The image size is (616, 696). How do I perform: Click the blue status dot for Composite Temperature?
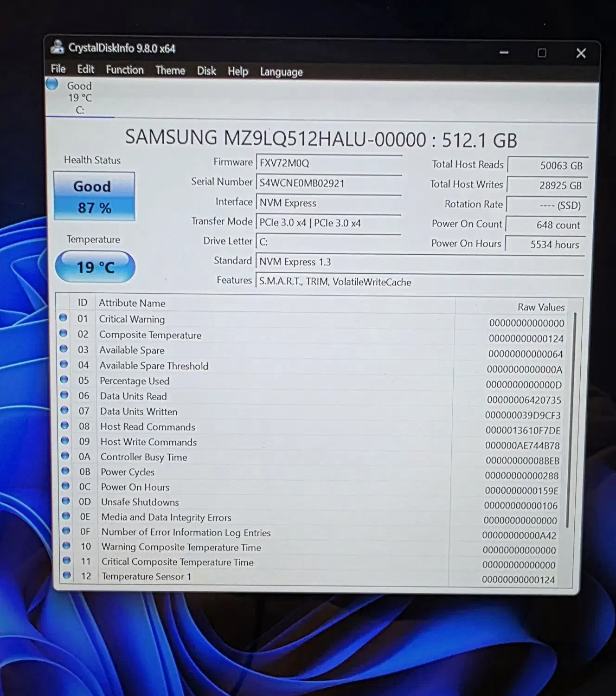(64, 333)
